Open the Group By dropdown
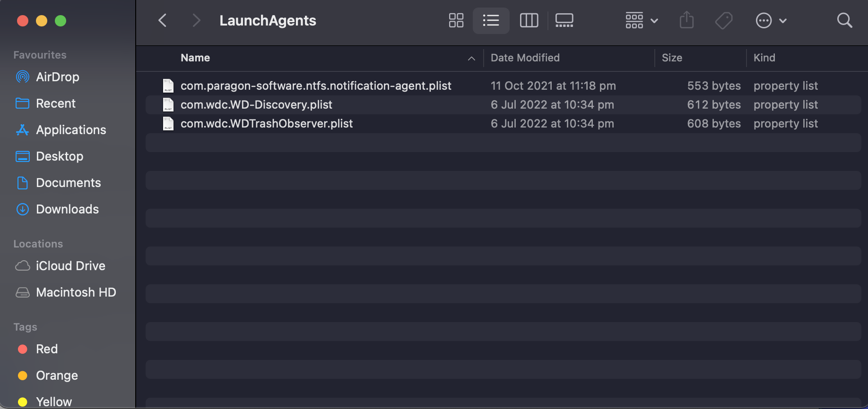 click(641, 20)
